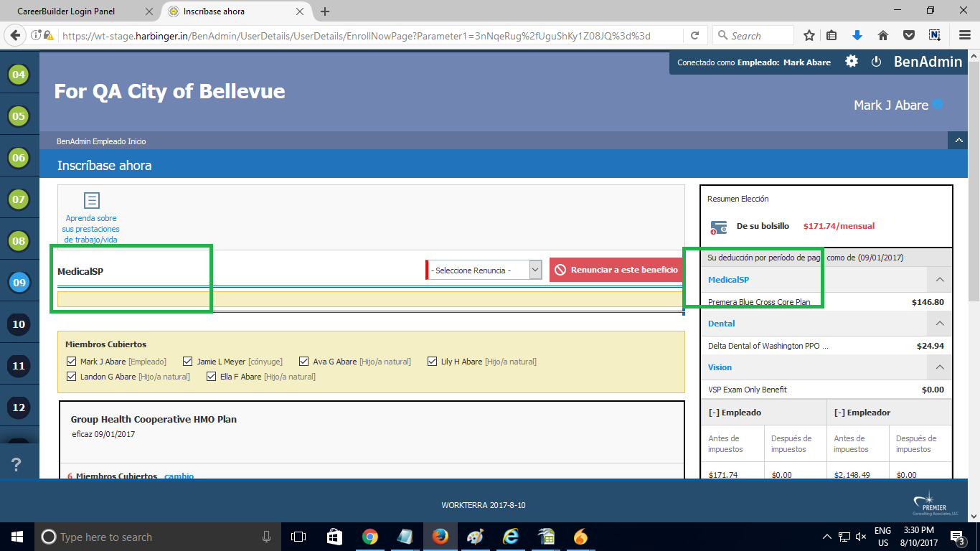Click the out-of-pocket wallet icon
980x551 pixels.
point(719,227)
